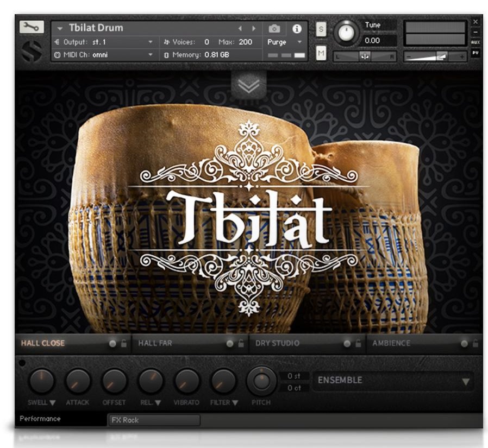Click the Soundiron S logo
The height and width of the screenshot is (448, 488).
(32, 51)
